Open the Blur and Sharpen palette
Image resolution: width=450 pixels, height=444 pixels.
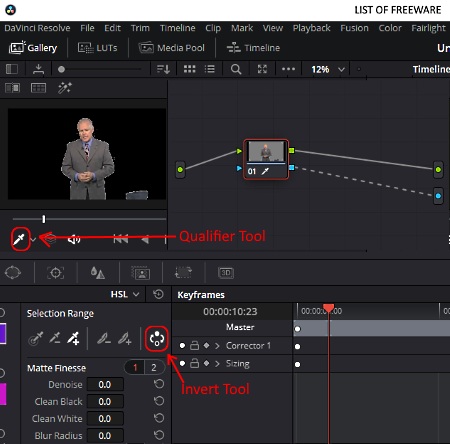click(x=98, y=273)
